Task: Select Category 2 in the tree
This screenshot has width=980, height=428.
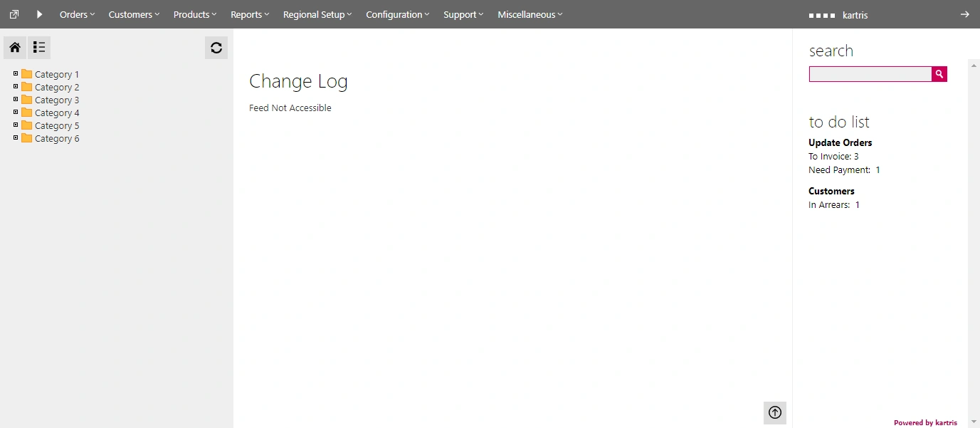Action: click(57, 87)
